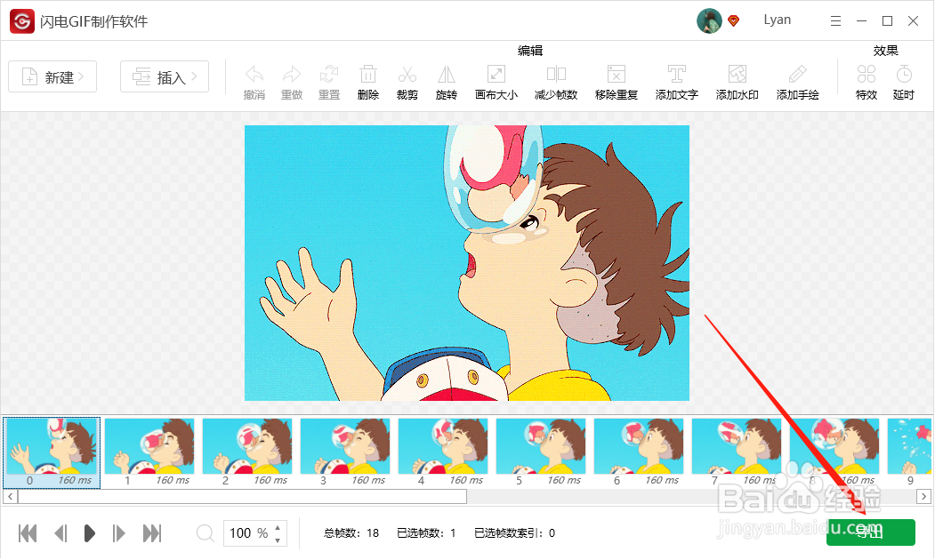Image resolution: width=935 pixels, height=560 pixels.
Task: Click the 160 ms delay of frame 0
Action: 75,480
